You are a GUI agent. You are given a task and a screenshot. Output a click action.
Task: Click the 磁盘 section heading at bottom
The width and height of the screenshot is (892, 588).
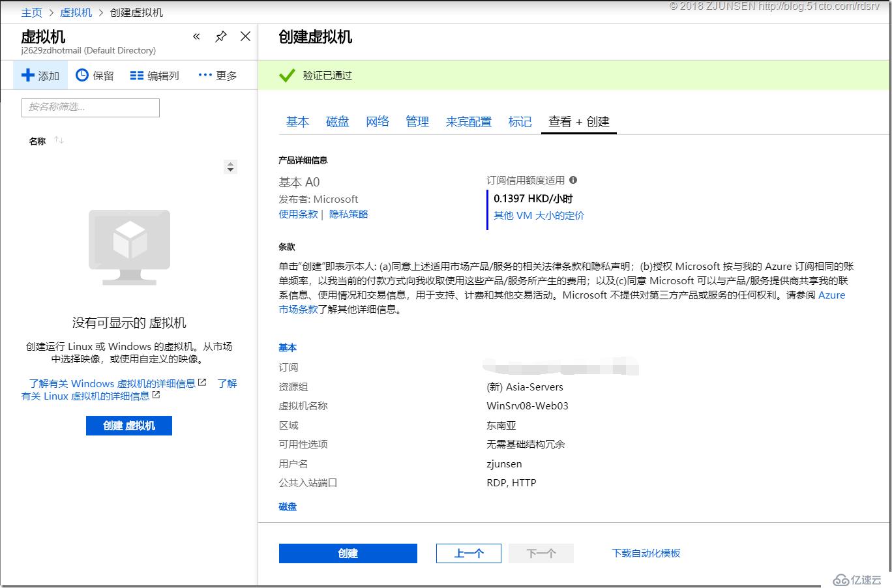288,507
